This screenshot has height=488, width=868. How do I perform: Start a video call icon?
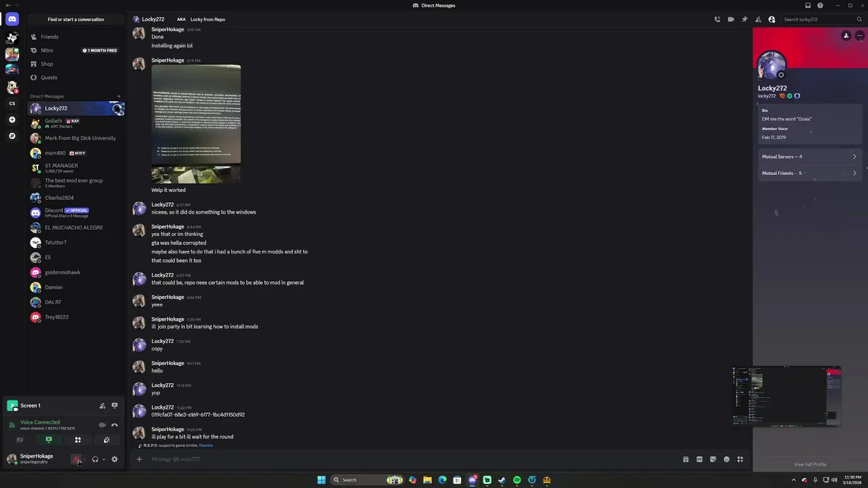pos(731,20)
